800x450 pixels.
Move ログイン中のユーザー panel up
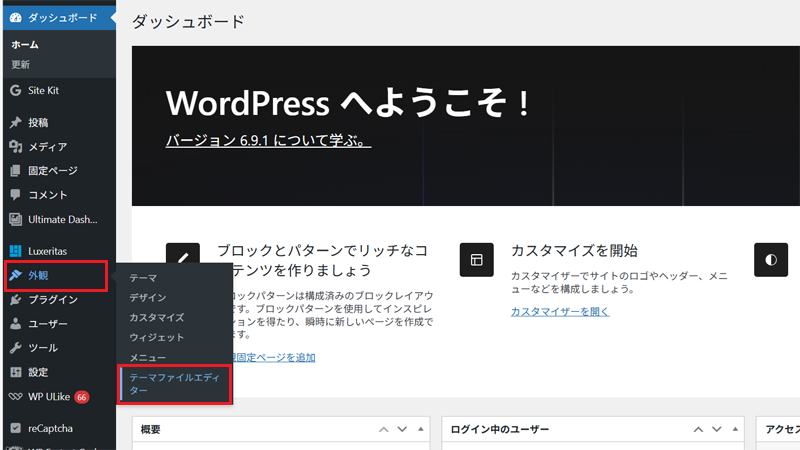coord(695,429)
